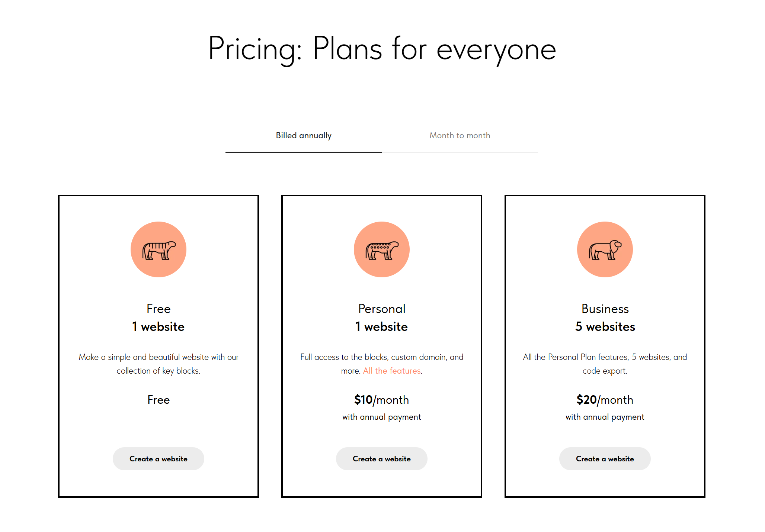The height and width of the screenshot is (532, 765).
Task: Click the $20/month price
Action: (x=605, y=400)
